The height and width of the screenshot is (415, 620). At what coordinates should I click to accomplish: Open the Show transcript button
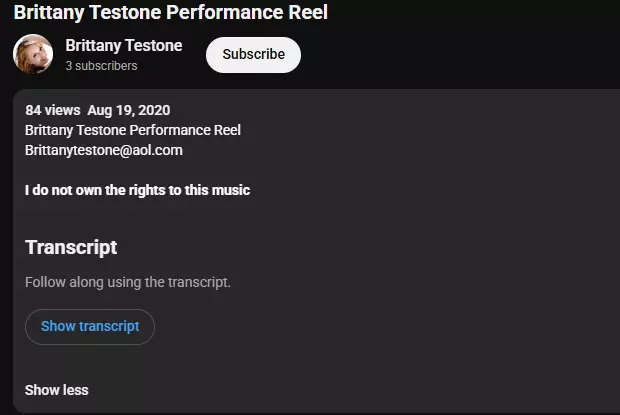[90, 326]
